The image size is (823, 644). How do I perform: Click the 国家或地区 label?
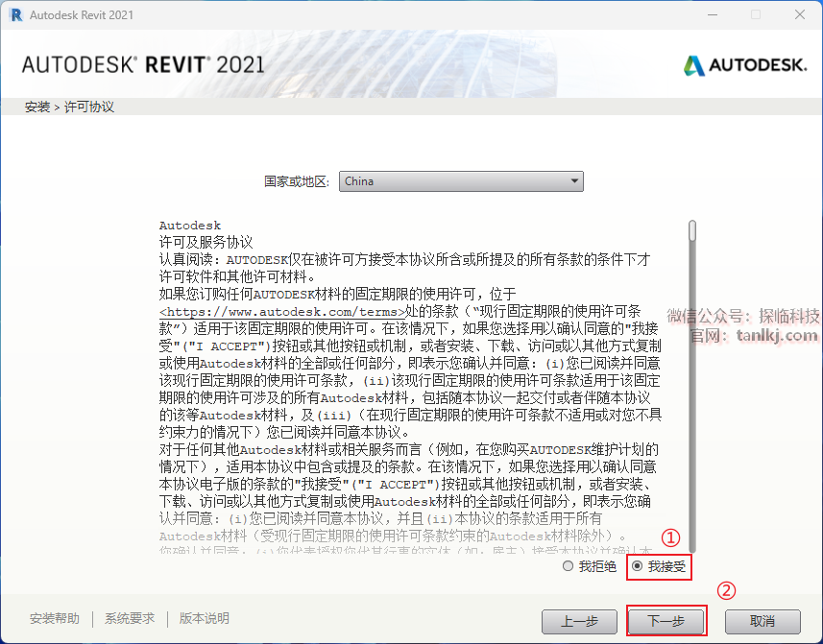point(297,181)
